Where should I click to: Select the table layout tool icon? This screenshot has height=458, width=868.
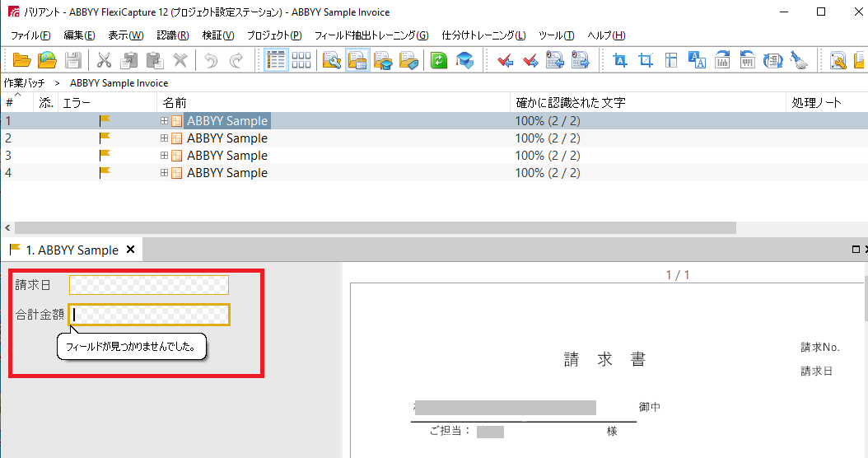(x=671, y=60)
